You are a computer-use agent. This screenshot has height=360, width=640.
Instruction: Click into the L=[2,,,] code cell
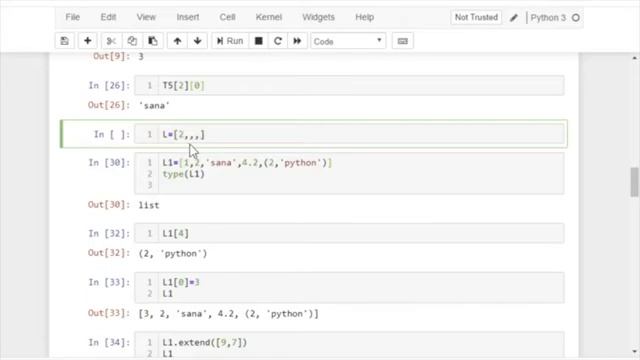coord(349,134)
